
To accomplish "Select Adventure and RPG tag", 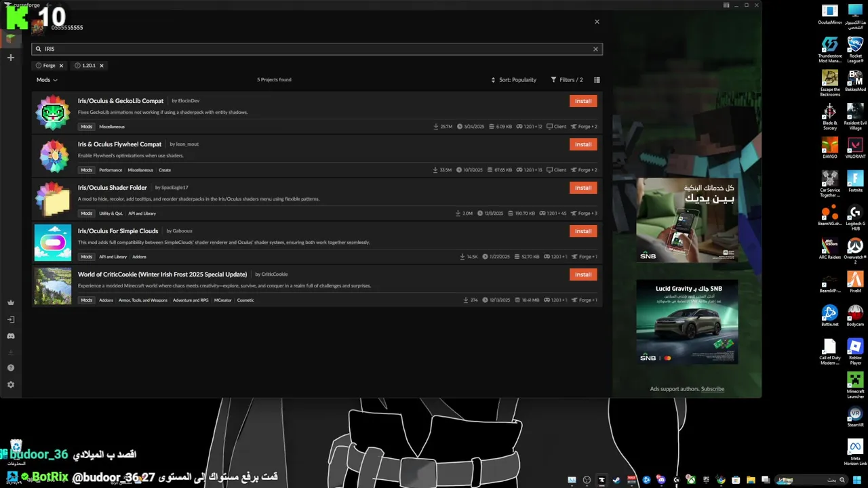I will [191, 300].
